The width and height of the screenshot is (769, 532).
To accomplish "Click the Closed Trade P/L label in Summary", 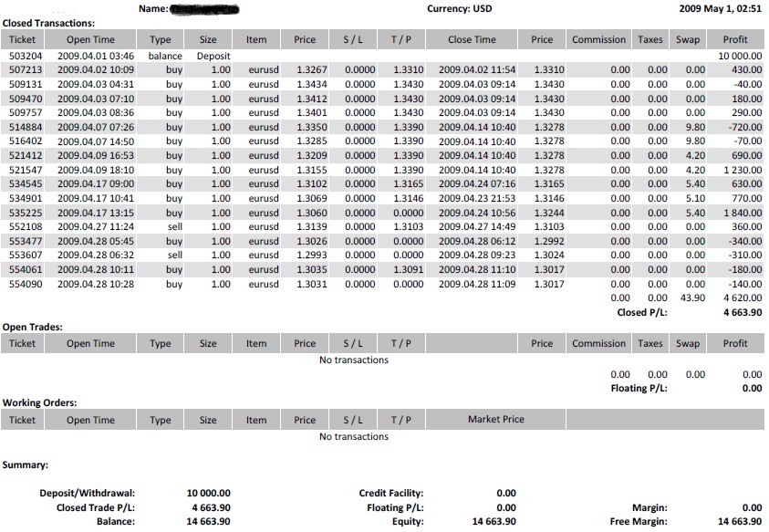I will tap(96, 507).
